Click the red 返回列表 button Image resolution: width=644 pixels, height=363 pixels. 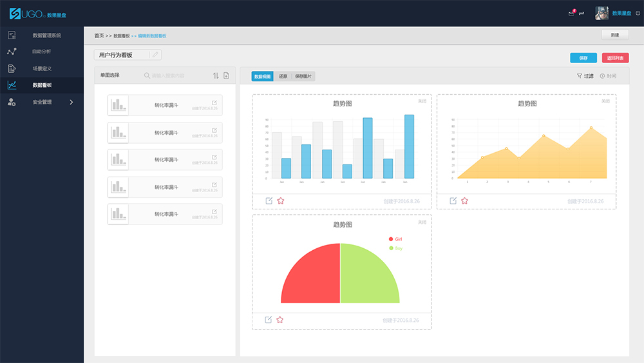click(x=615, y=58)
